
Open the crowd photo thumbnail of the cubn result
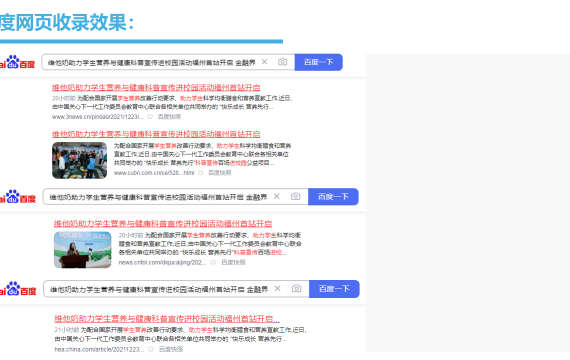click(x=79, y=160)
